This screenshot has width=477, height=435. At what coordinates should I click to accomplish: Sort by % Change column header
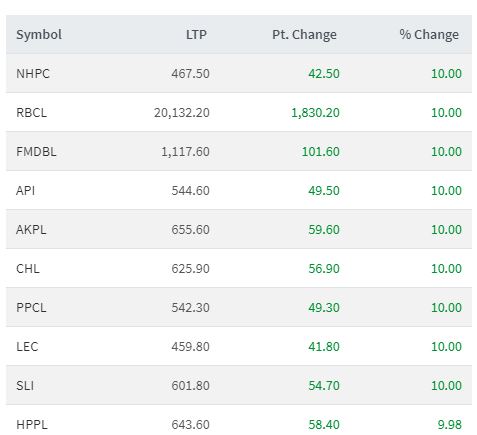pos(429,35)
